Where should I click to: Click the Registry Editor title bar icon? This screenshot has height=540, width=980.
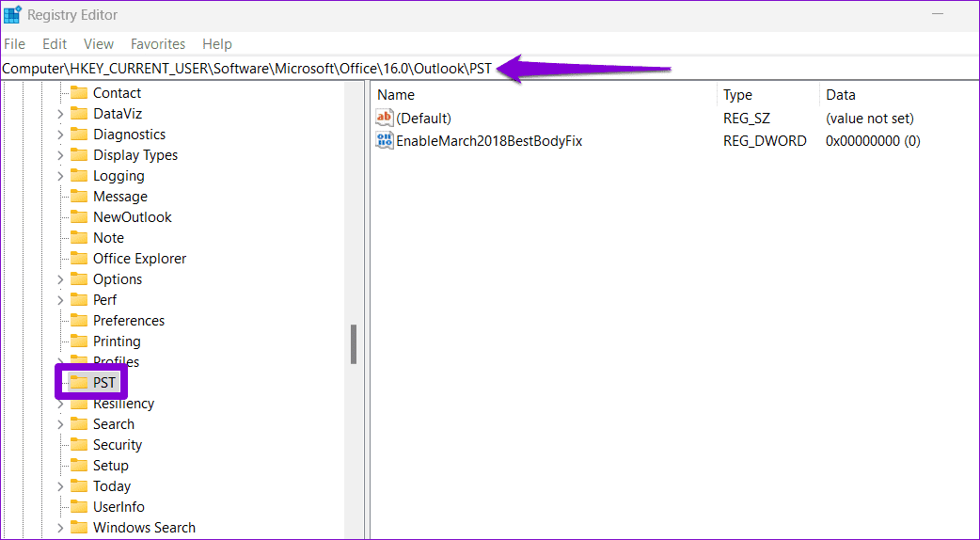coord(12,15)
